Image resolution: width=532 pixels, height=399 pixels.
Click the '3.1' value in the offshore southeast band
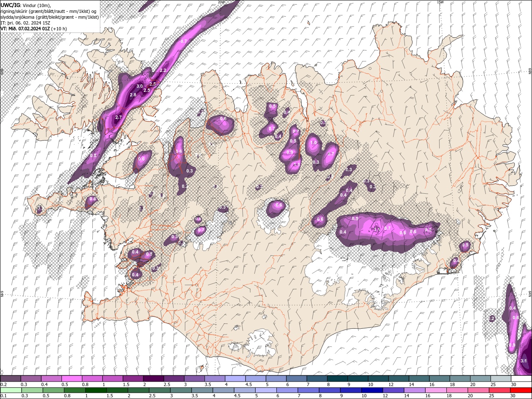tap(524, 361)
